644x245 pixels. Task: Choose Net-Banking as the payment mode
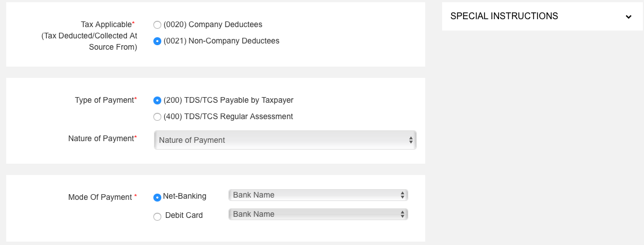[x=157, y=197]
